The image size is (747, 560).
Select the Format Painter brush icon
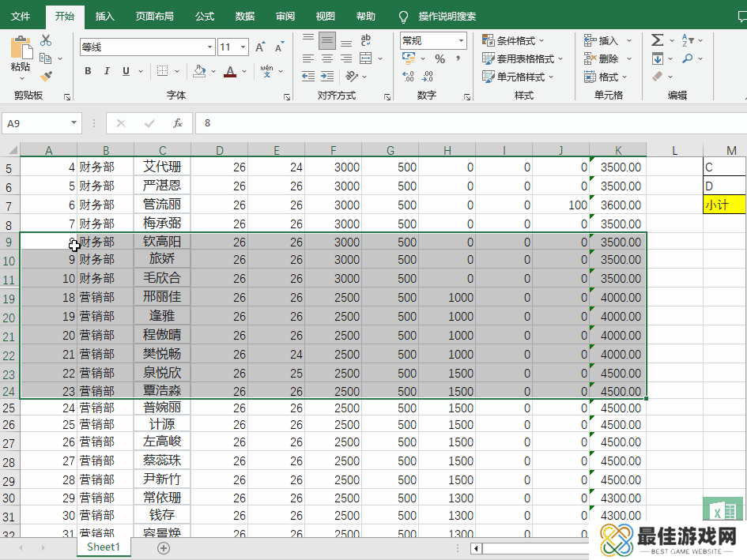pos(46,77)
